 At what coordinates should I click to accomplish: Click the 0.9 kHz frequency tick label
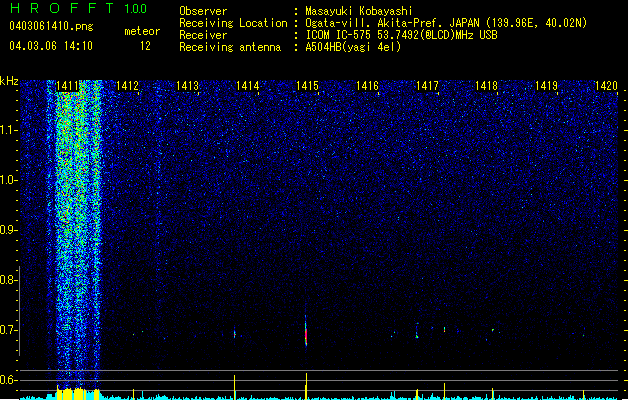pos(8,230)
